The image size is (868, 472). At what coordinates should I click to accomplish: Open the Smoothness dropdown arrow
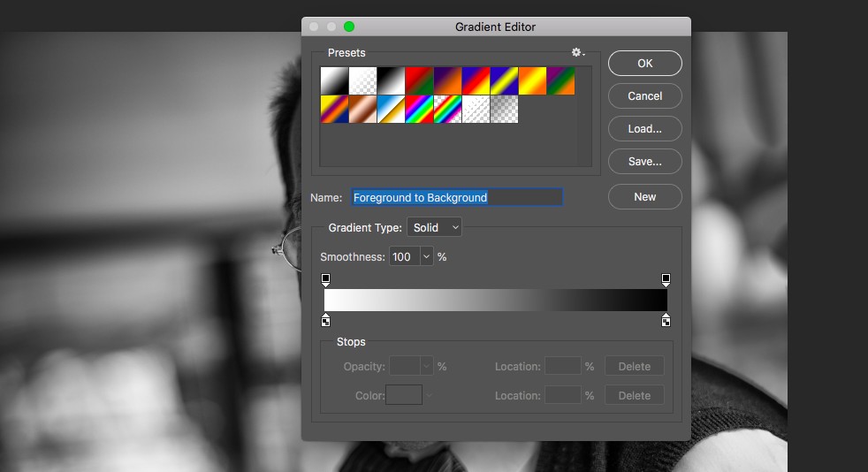pyautogui.click(x=426, y=256)
